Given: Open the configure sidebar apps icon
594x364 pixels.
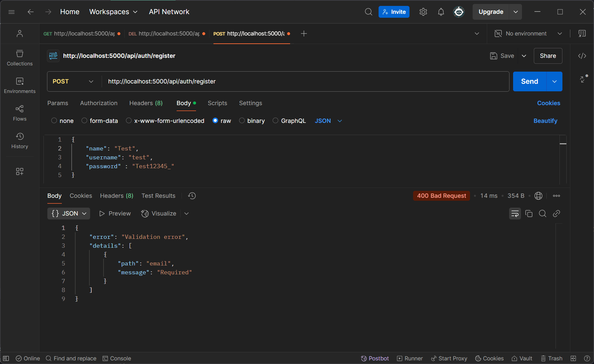Looking at the screenshot, I should tap(20, 171).
